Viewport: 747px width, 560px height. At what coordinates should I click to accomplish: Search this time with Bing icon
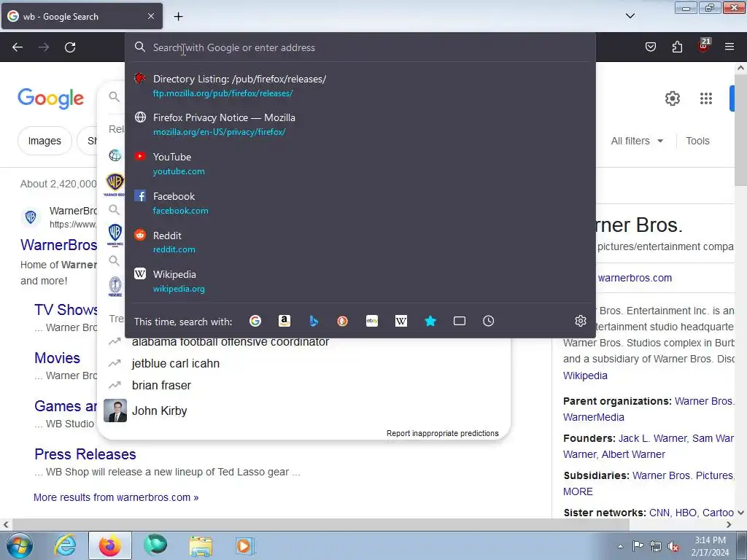[x=314, y=321]
